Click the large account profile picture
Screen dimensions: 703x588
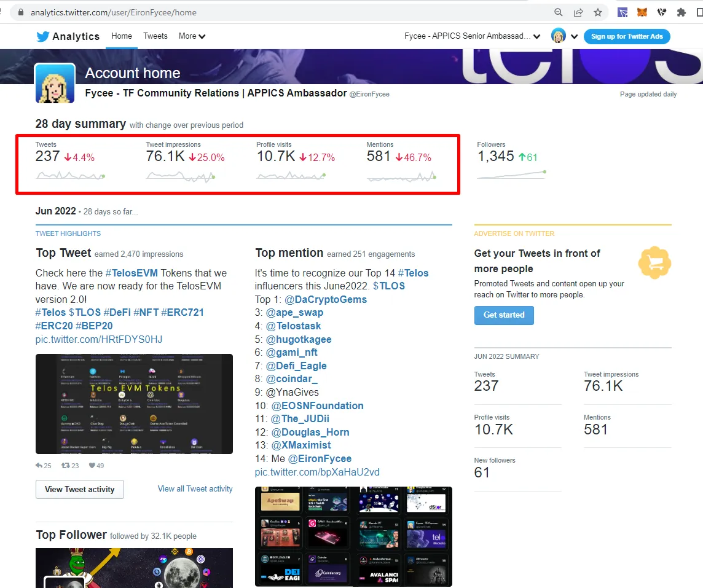tap(55, 84)
